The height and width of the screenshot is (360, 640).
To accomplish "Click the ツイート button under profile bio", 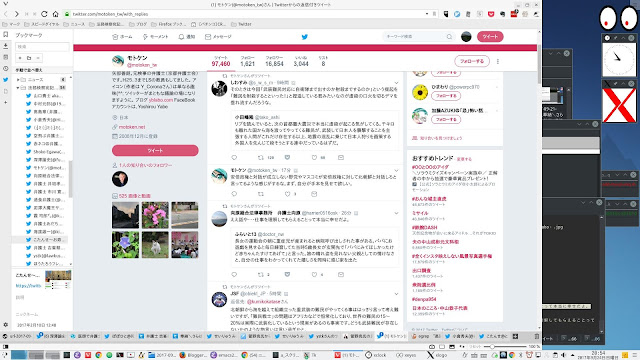I will coord(155,151).
